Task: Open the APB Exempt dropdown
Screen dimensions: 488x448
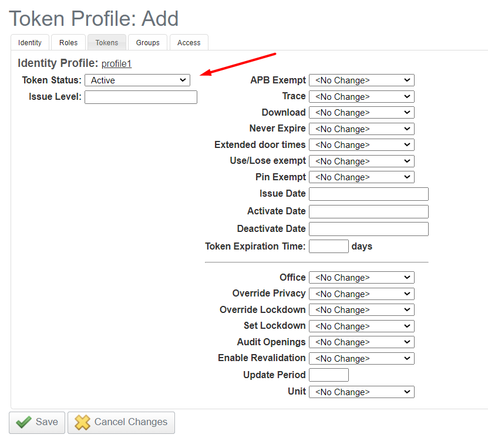Action: click(x=361, y=80)
